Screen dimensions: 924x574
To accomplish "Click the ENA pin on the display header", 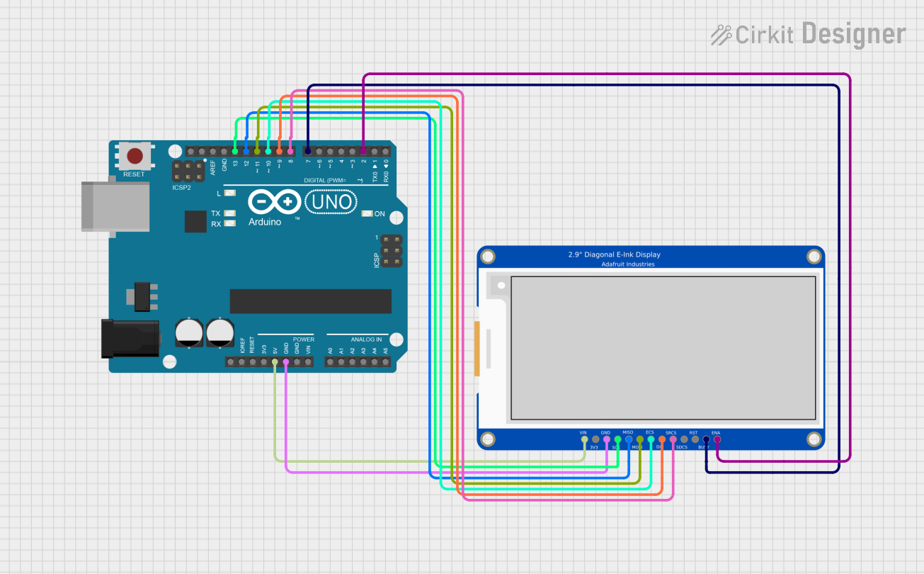I will click(717, 439).
